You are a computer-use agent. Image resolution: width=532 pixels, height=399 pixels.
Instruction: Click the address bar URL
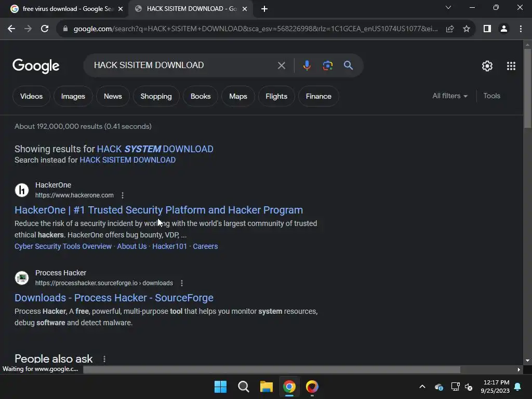coord(256,29)
